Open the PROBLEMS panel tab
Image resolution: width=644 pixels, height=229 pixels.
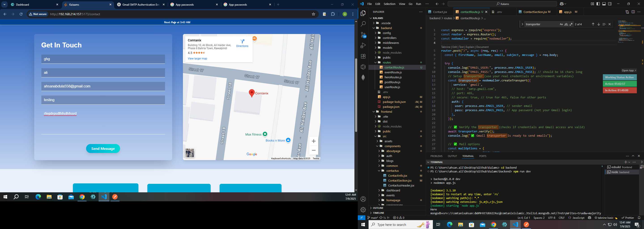(436, 156)
